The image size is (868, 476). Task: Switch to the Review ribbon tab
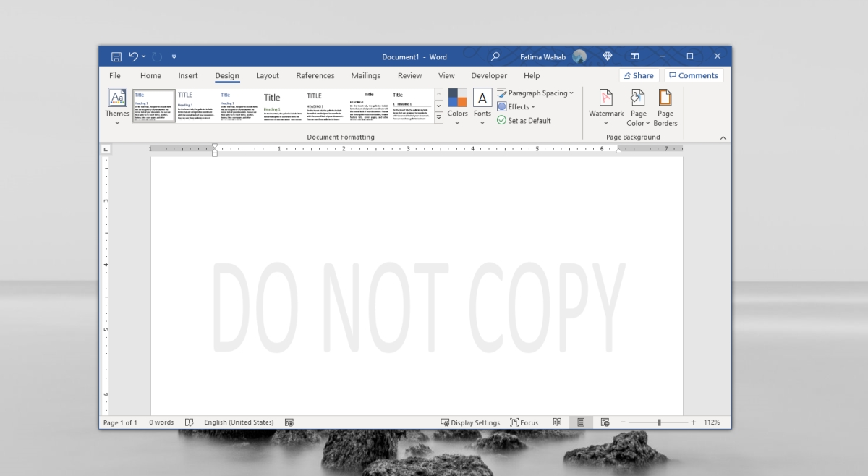409,75
